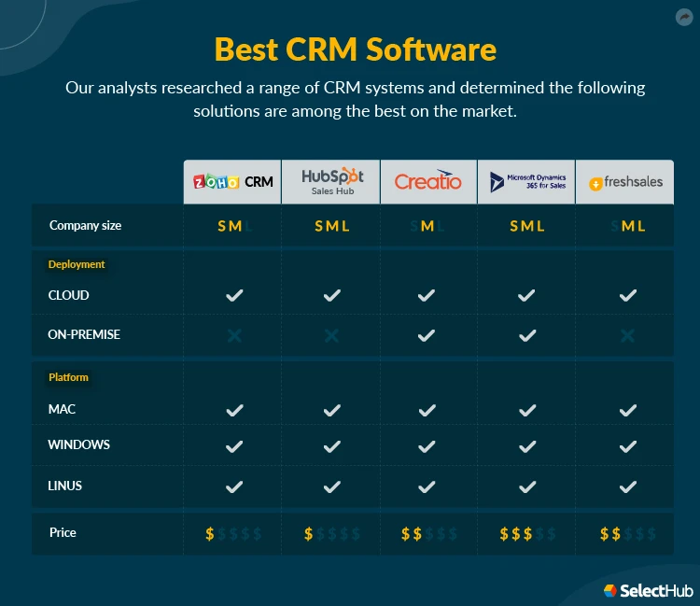Viewport: 700px width, 606px height.
Task: Click HubSpot's price rating
Action: [332, 534]
